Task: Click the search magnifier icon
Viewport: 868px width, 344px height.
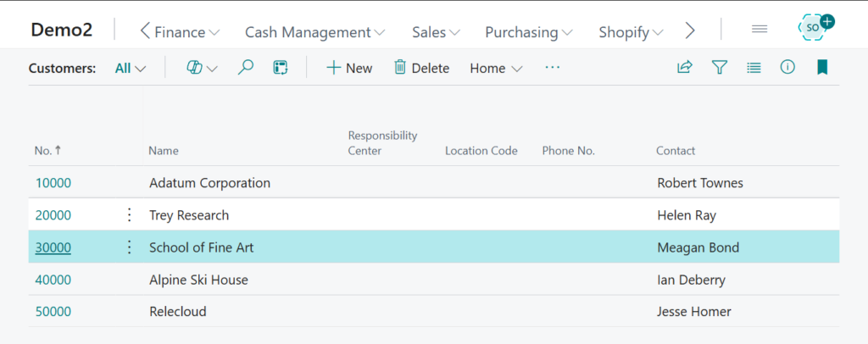Action: click(x=246, y=68)
